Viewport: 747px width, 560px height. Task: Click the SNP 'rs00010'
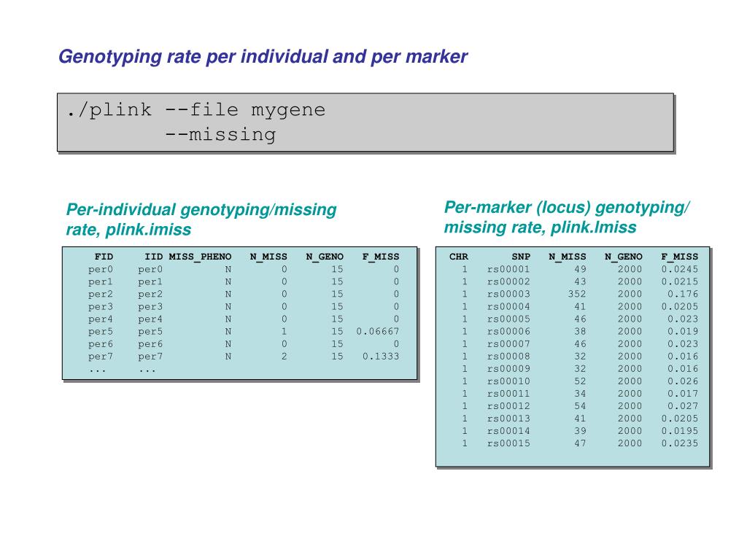coord(508,381)
